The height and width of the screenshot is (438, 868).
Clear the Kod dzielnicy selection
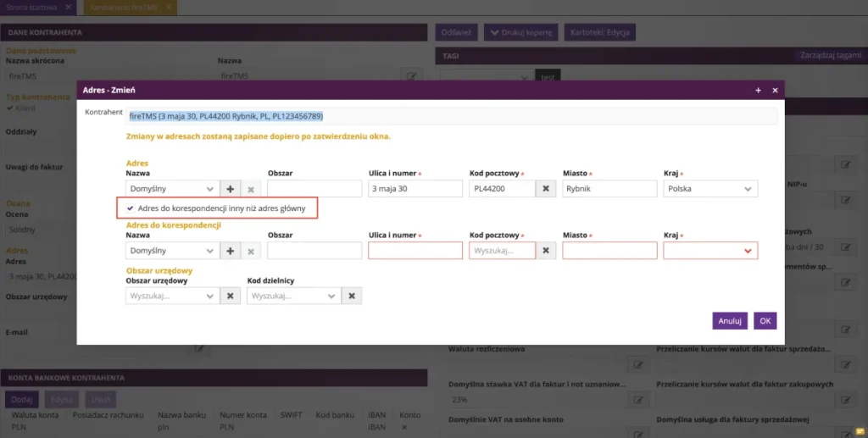click(352, 296)
